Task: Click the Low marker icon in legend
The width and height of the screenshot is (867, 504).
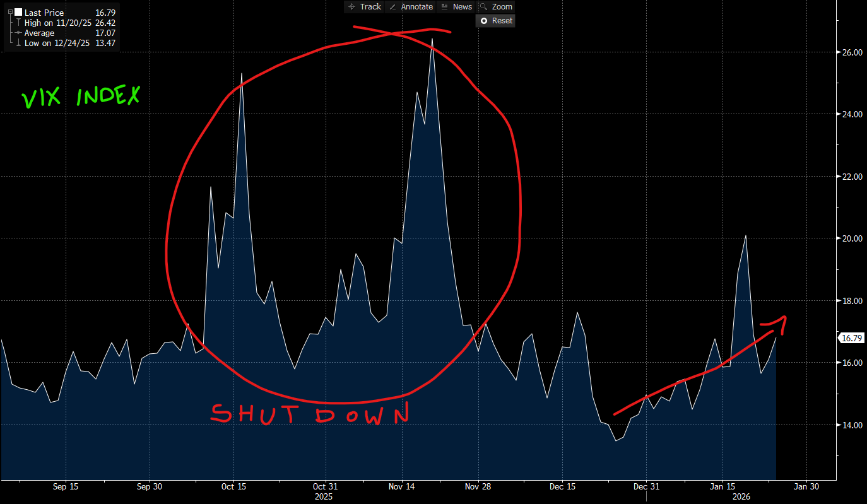Action: tap(17, 43)
